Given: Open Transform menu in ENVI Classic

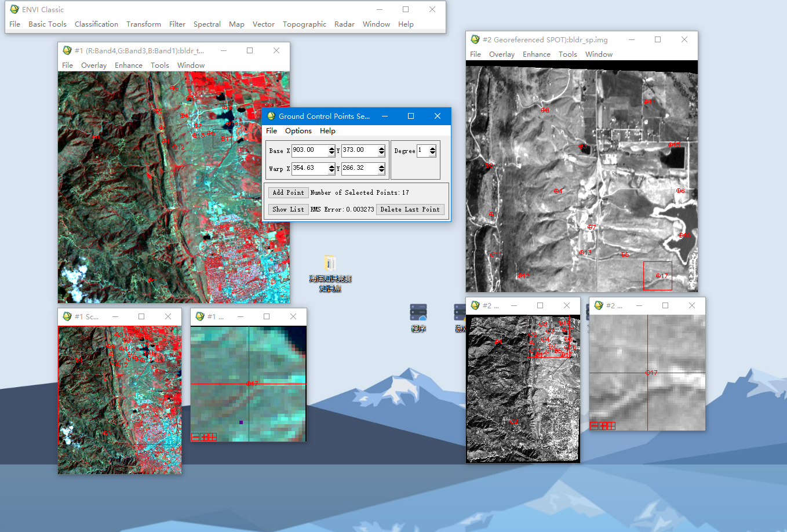Looking at the screenshot, I should pyautogui.click(x=144, y=24).
